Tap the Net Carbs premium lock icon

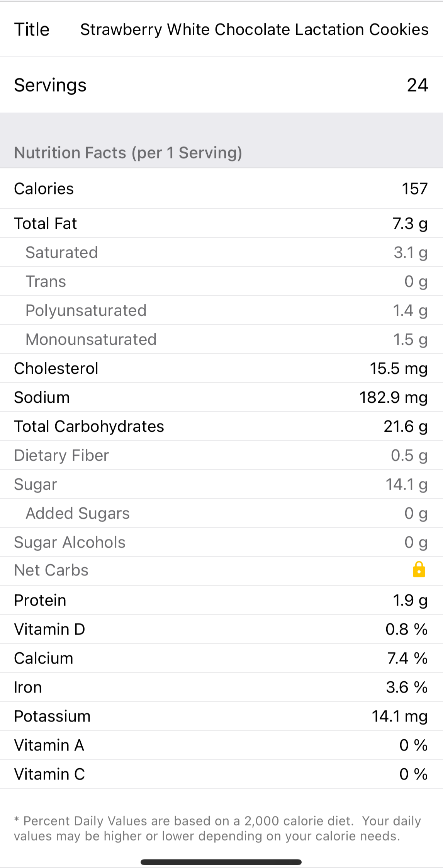click(x=419, y=570)
